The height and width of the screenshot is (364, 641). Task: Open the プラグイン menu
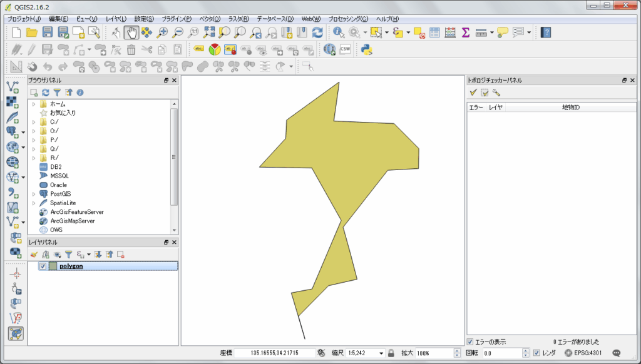tap(177, 19)
